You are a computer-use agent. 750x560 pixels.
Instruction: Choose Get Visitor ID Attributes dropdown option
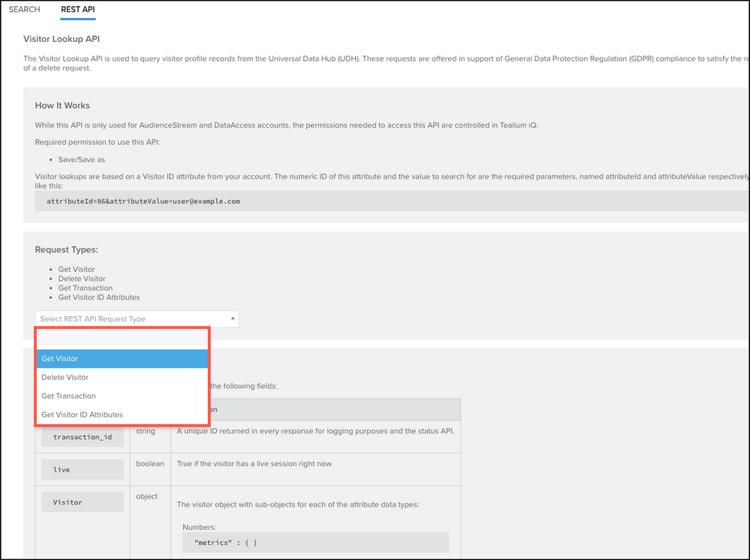[122, 414]
